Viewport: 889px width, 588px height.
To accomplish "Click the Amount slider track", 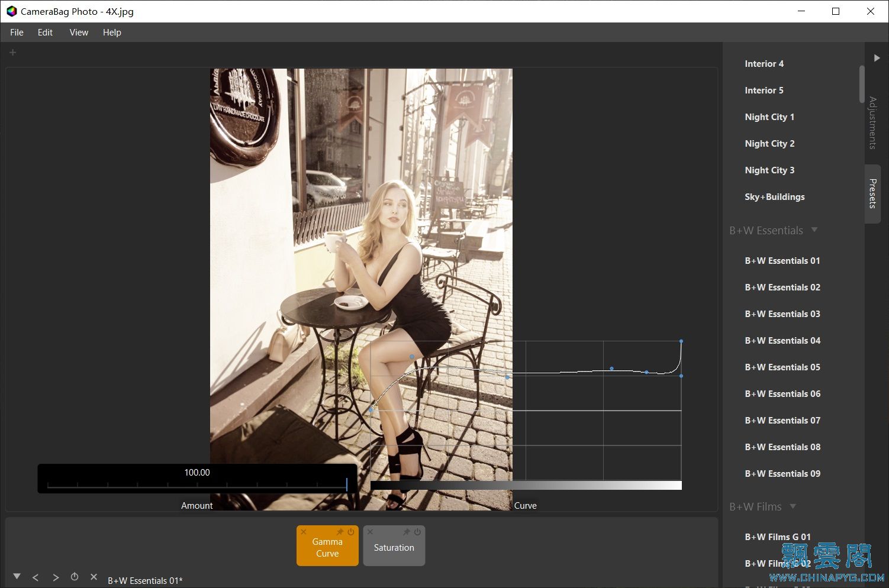I will click(x=197, y=485).
